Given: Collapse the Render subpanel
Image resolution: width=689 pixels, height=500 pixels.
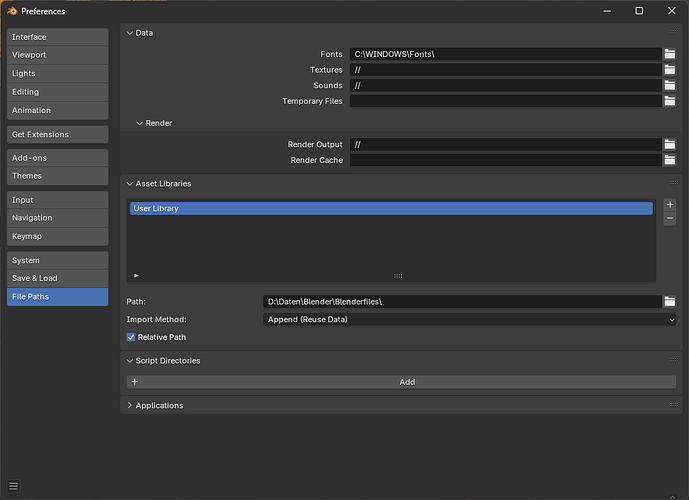Looking at the screenshot, I should 140,123.
